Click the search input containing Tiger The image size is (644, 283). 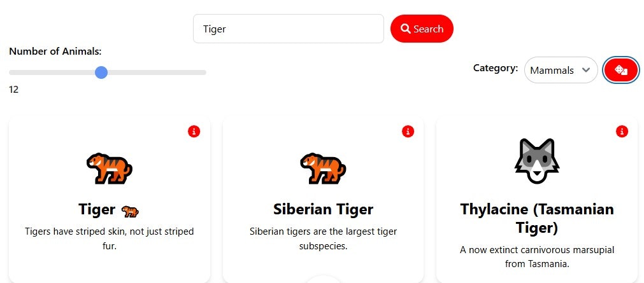[289, 29]
